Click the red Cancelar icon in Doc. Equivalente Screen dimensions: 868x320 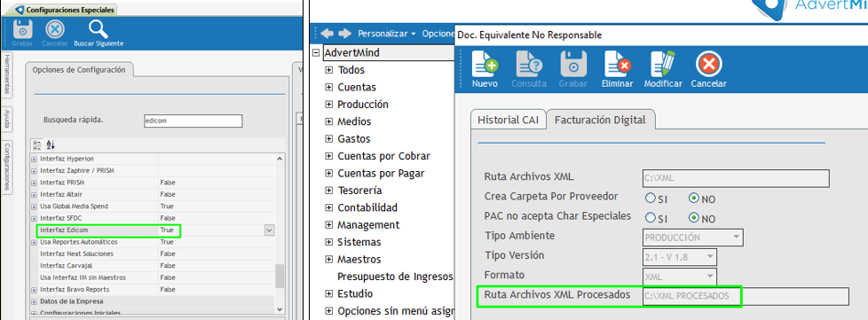[708, 64]
